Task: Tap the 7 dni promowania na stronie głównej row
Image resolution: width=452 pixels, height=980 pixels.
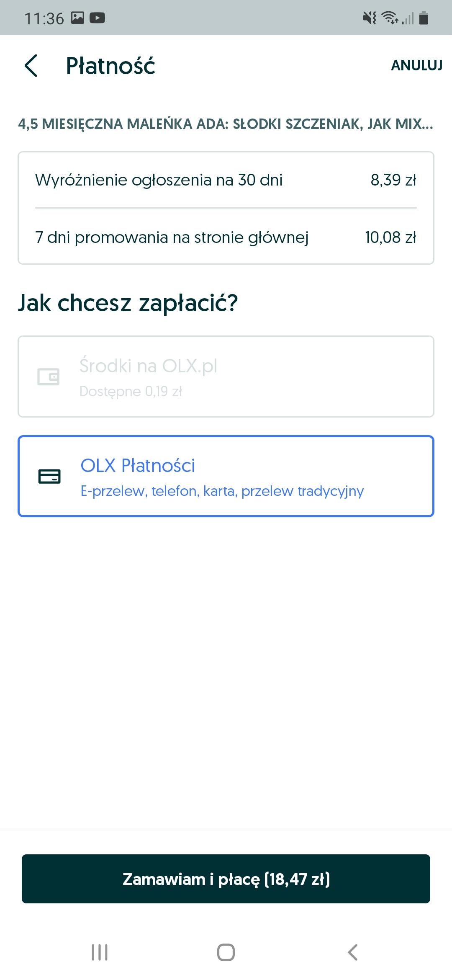Action: [x=226, y=237]
